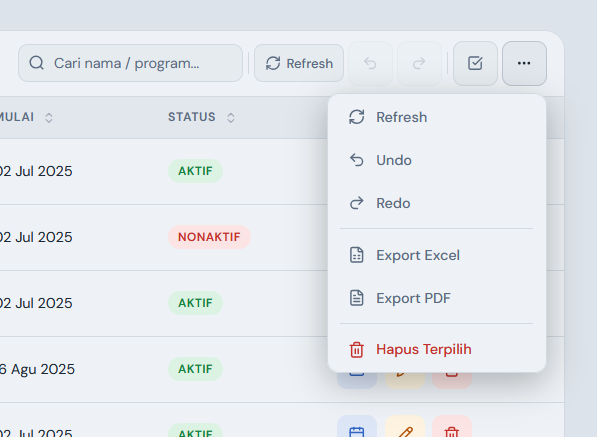597x437 pixels.
Task: Sort by the STATUS column arrows
Action: click(x=231, y=118)
